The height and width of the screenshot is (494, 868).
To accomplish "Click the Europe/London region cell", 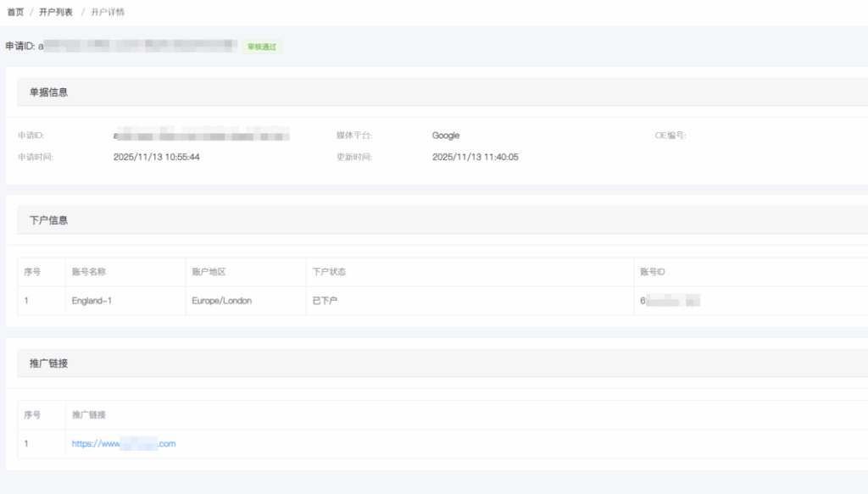I will coord(221,301).
